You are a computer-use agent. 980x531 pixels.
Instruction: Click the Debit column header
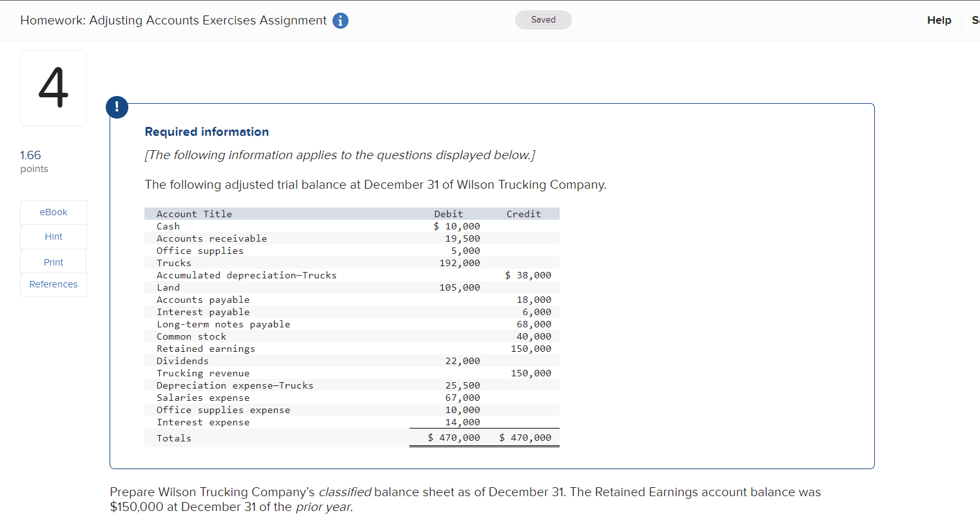(448, 213)
